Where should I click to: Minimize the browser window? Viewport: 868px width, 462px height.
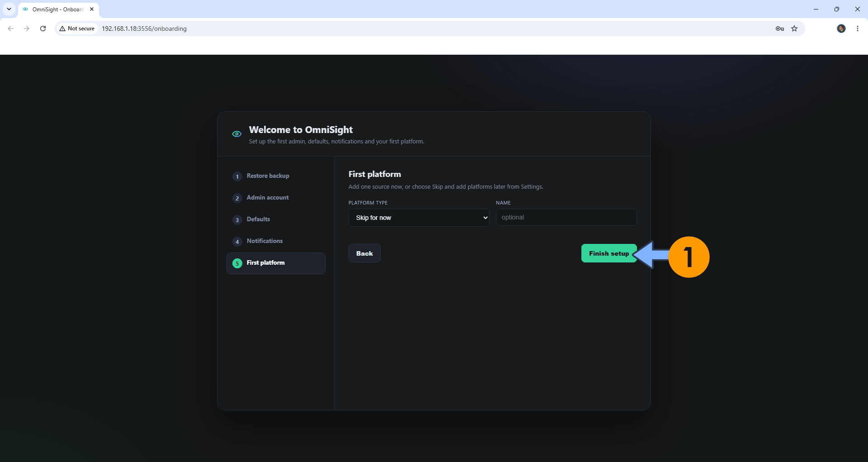[x=816, y=9]
